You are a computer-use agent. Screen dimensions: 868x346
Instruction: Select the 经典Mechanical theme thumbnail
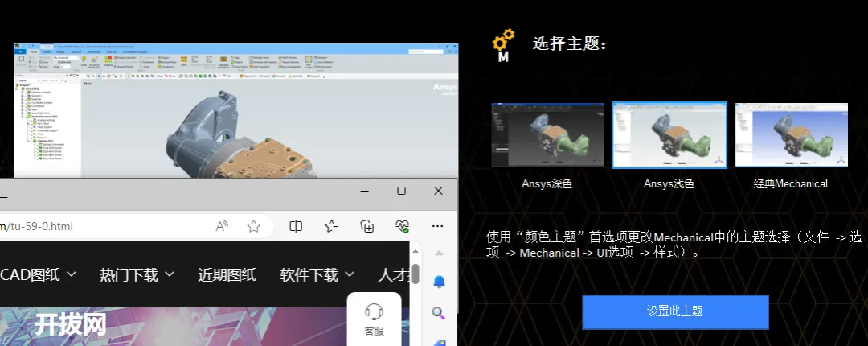click(792, 134)
